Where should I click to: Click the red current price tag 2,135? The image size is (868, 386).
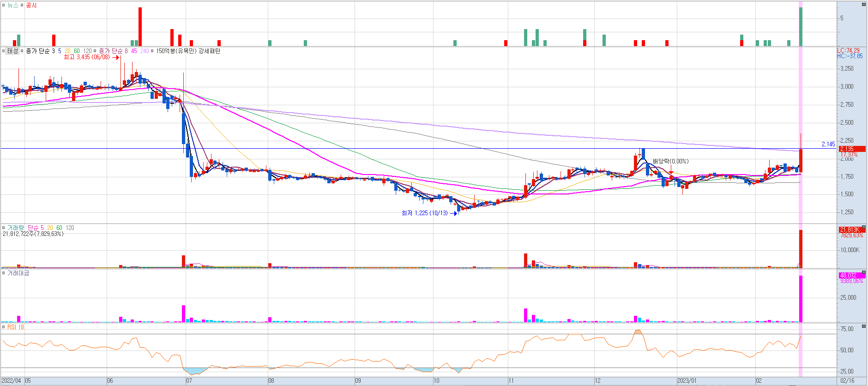point(852,149)
